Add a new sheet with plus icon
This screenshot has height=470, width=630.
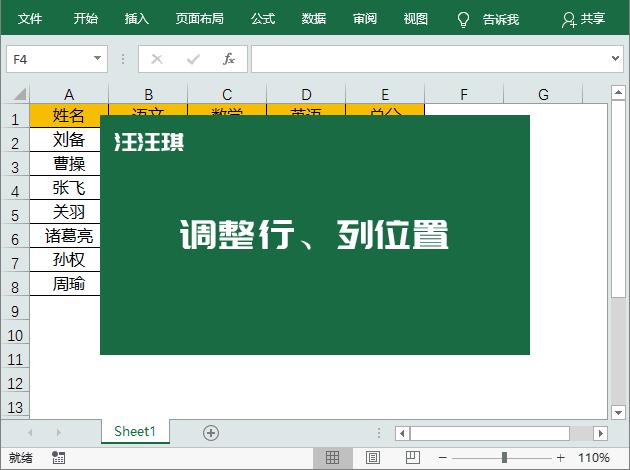[211, 433]
